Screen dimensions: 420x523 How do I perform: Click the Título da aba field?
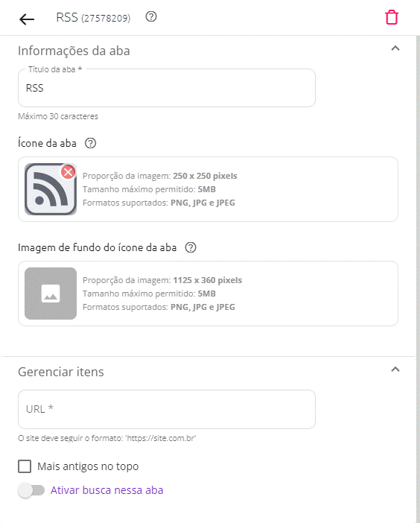point(167,88)
